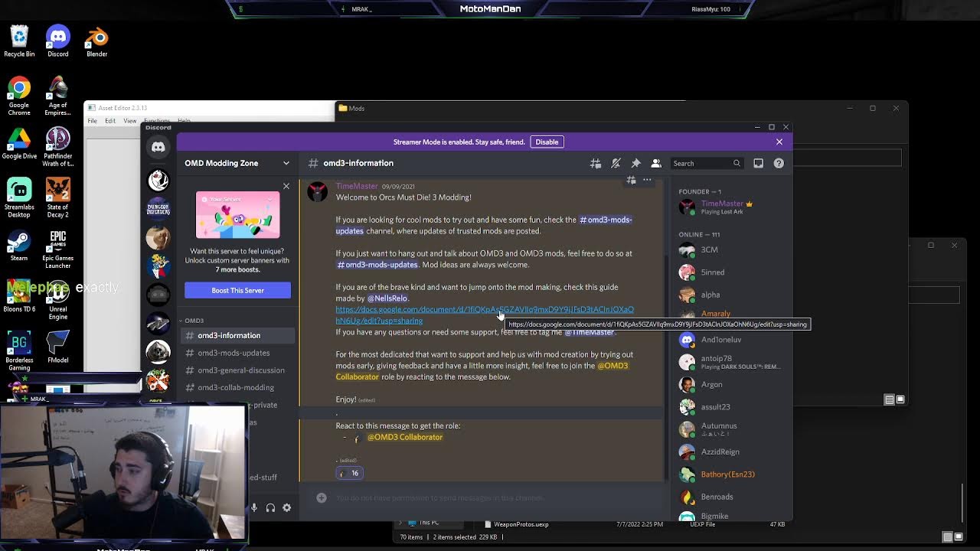Viewport: 980px width, 551px height.
Task: Select omd3-mods-updates channel
Action: (x=237, y=353)
